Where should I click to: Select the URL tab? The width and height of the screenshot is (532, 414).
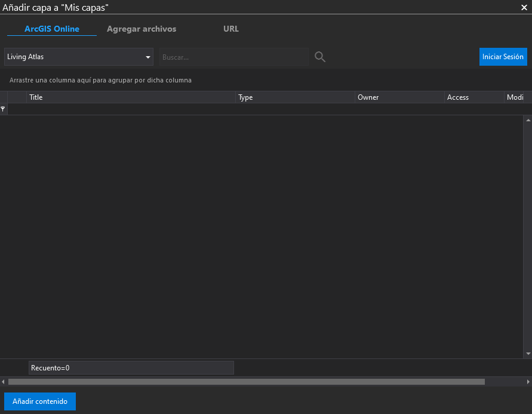point(231,29)
